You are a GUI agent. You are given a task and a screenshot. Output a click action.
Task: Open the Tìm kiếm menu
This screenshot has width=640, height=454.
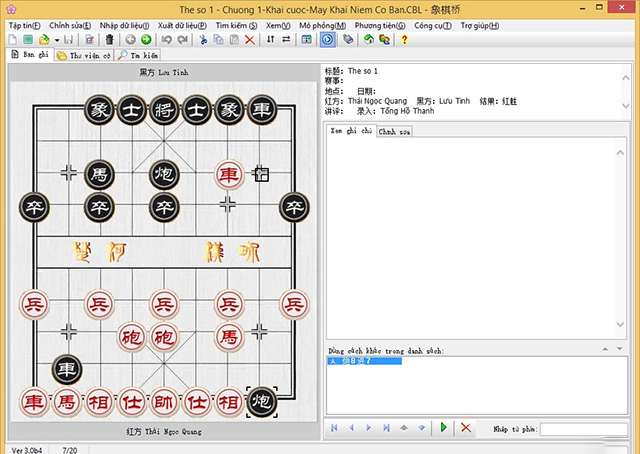[x=236, y=23]
